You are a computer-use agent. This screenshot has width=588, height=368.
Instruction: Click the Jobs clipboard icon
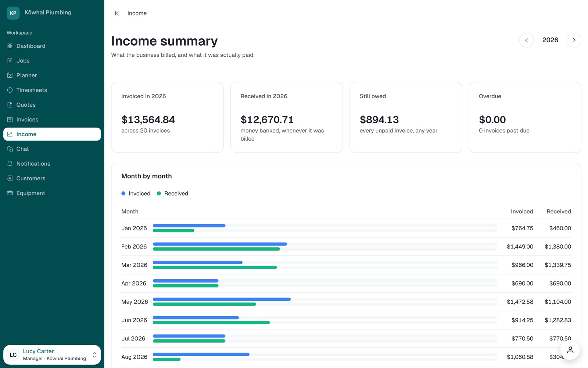10,61
